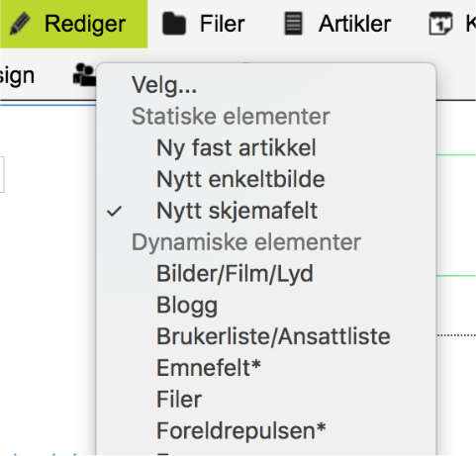This screenshot has height=456, width=476.
Task: Click the document-lines icon beside Artikler
Action: pyautogui.click(x=293, y=24)
